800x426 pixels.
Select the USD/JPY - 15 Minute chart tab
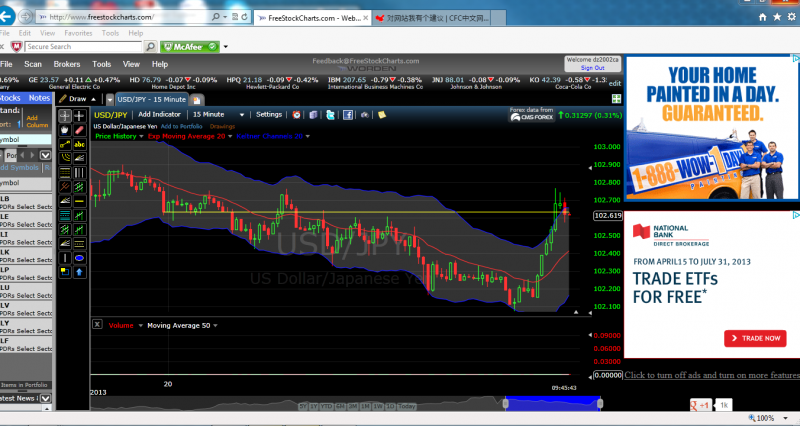point(152,99)
